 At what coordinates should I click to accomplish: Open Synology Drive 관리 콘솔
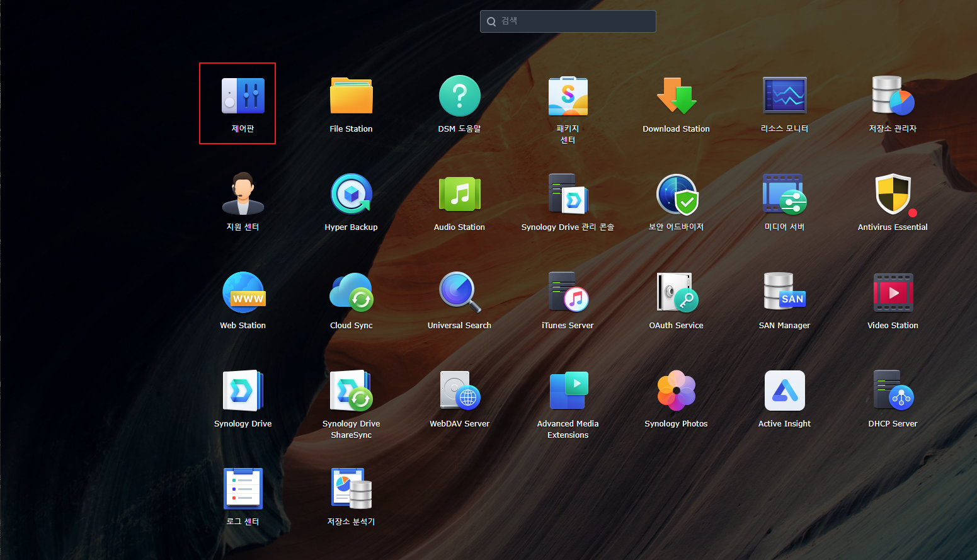568,194
